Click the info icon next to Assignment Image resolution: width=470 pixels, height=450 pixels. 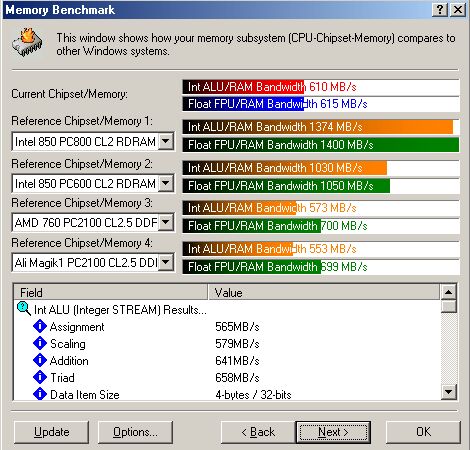[40, 326]
